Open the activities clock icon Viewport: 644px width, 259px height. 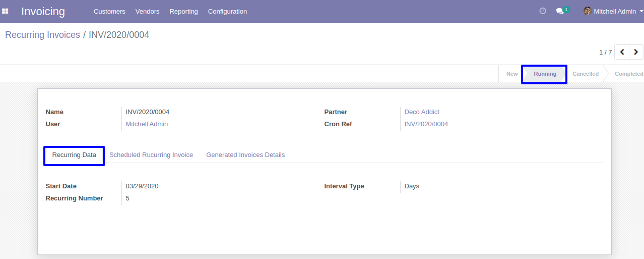tap(543, 11)
